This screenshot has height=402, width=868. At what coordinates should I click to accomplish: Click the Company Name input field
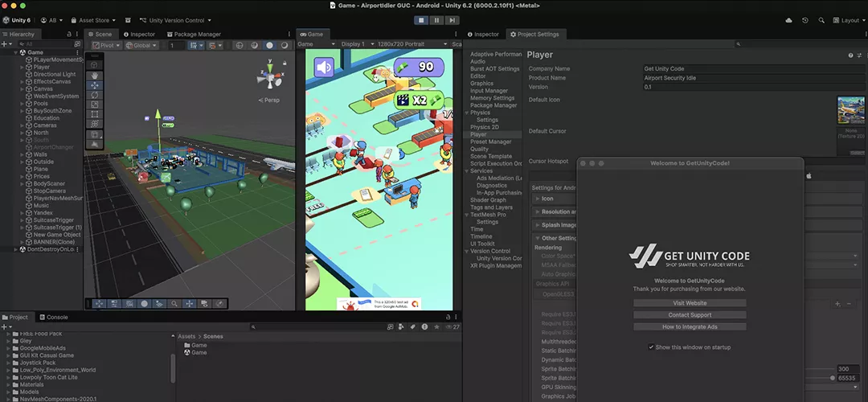click(x=747, y=69)
